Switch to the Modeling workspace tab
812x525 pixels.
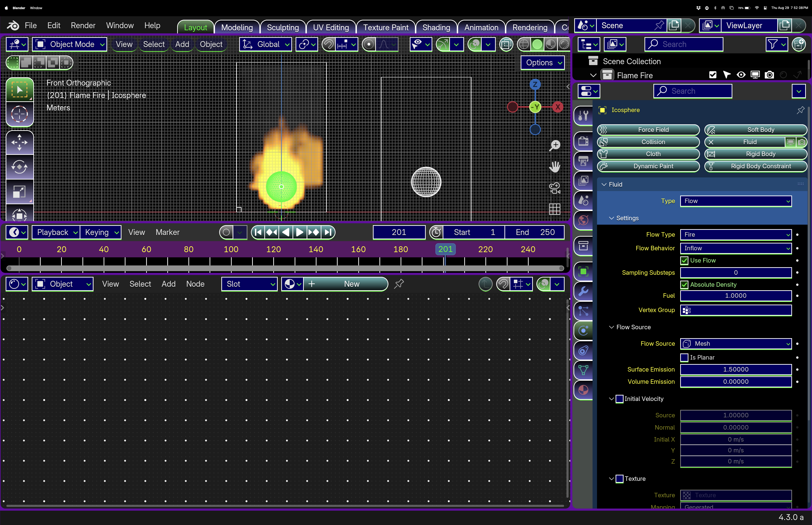[237, 27]
